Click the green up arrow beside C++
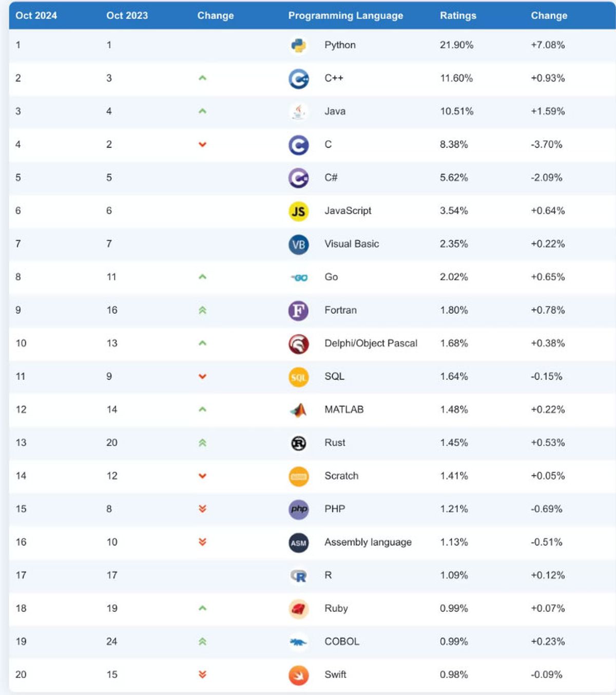Image resolution: width=616 pixels, height=695 pixels. (x=202, y=78)
